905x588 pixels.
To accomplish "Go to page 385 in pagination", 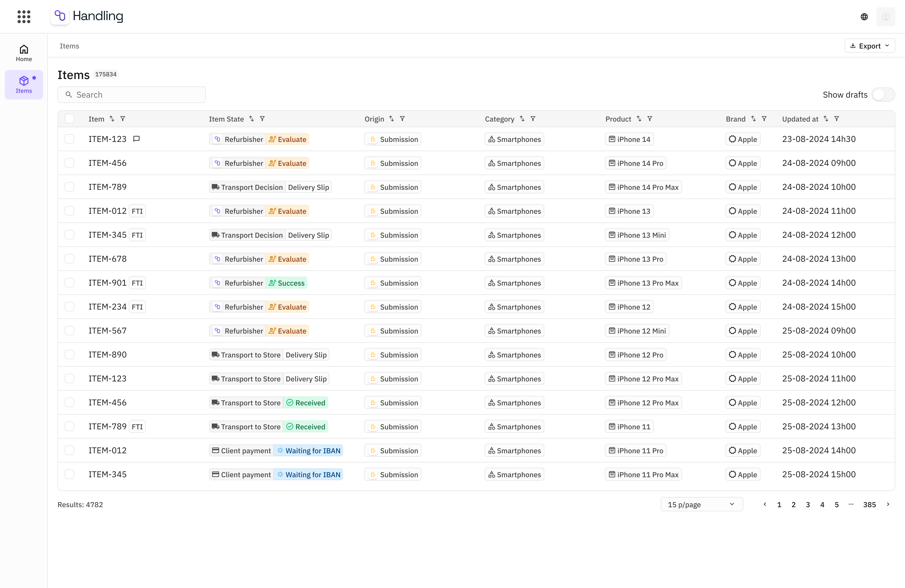I will [870, 504].
